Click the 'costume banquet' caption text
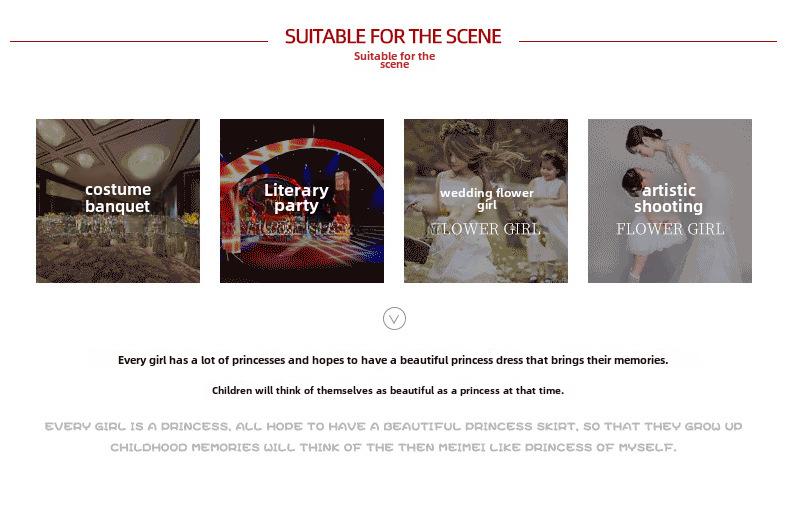This screenshot has width=790, height=528. (118, 198)
